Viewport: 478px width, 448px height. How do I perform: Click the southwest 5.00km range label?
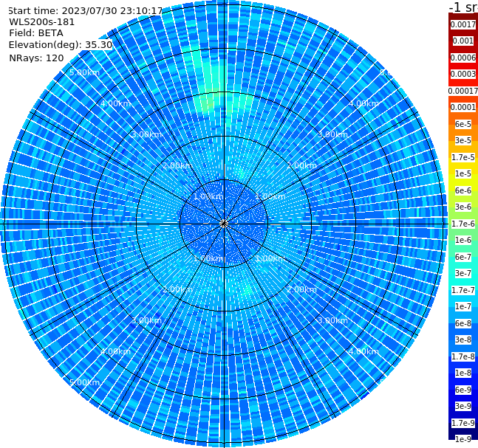coord(84,382)
